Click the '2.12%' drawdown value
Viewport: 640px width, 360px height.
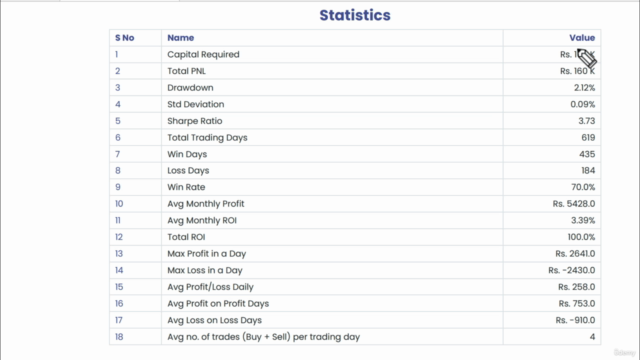[584, 88]
